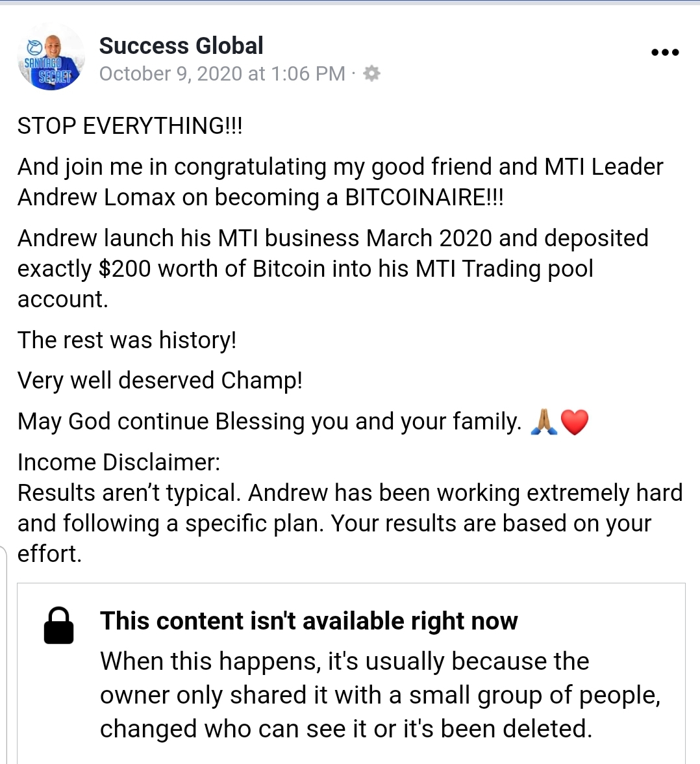Image resolution: width=700 pixels, height=764 pixels.
Task: Click the "MTI Leader" phrase
Action: pyautogui.click(x=603, y=167)
